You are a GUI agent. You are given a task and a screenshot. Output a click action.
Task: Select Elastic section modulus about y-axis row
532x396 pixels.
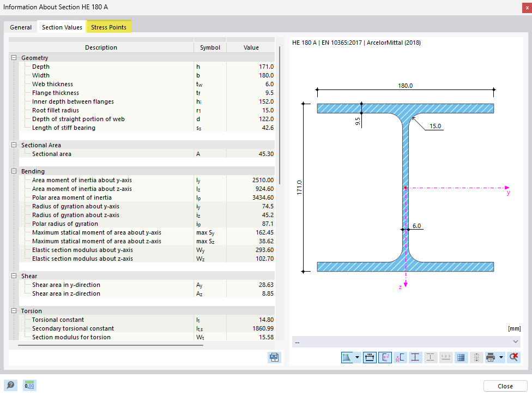pyautogui.click(x=147, y=250)
